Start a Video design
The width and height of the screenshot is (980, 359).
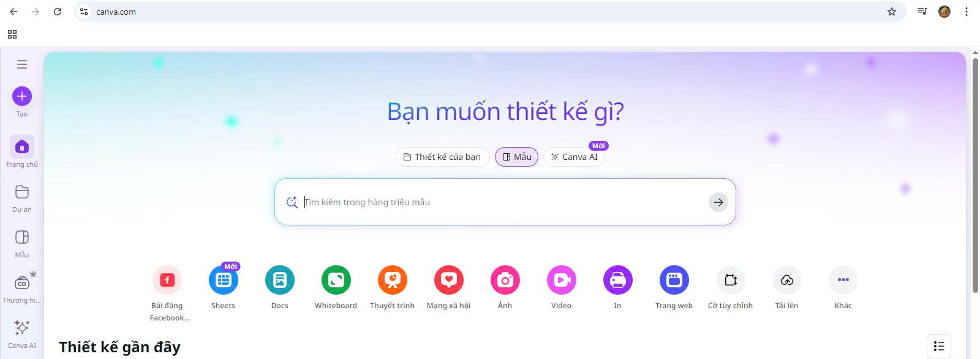(x=562, y=280)
